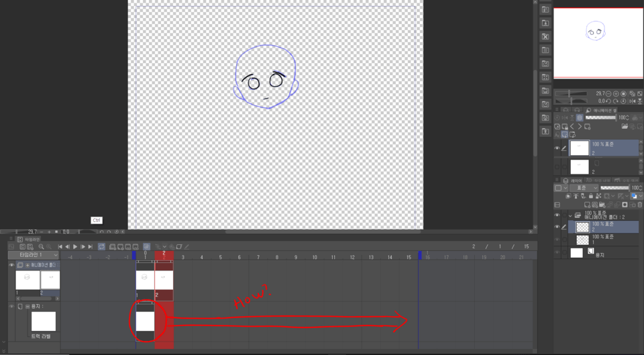
Task: Hide the animation folder track in timeline
Action: (x=11, y=265)
